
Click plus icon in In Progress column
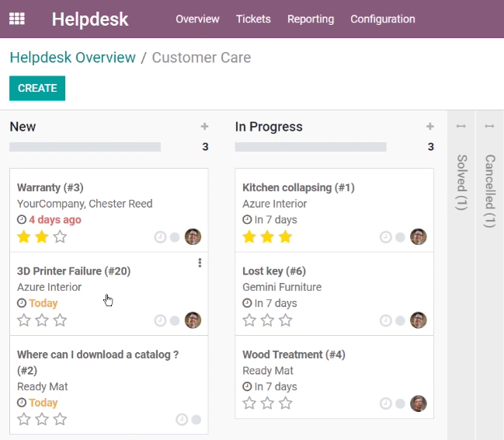(430, 127)
